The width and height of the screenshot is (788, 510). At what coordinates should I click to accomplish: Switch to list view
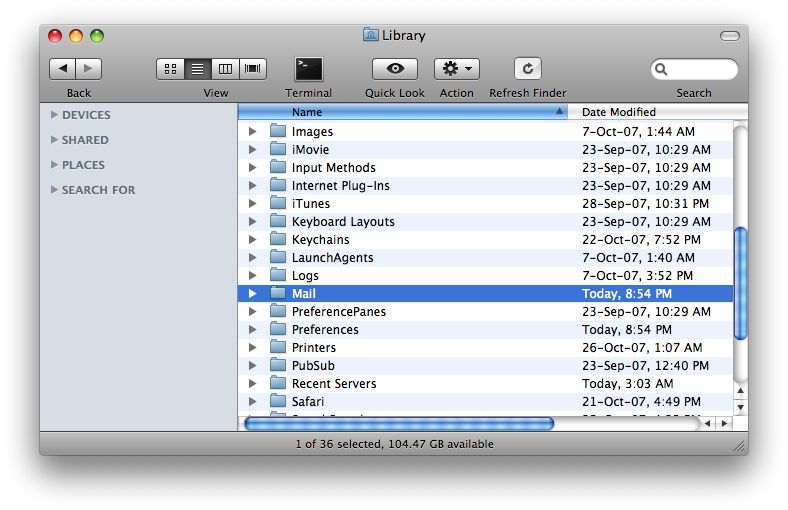pos(197,69)
